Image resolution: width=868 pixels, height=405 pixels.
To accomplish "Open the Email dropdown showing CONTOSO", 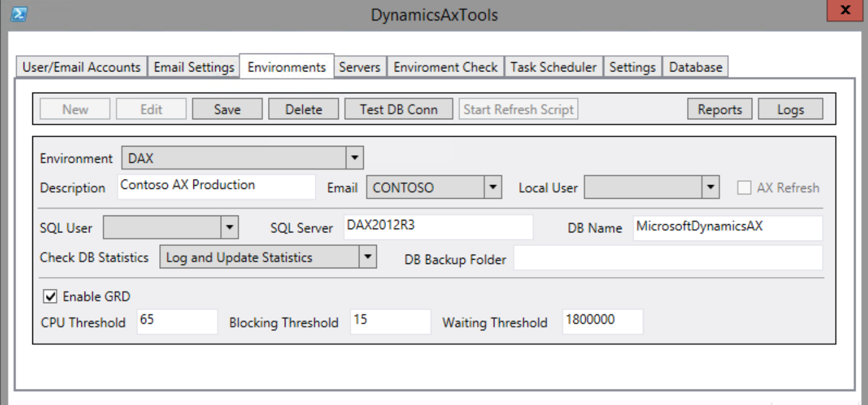I will [x=434, y=187].
